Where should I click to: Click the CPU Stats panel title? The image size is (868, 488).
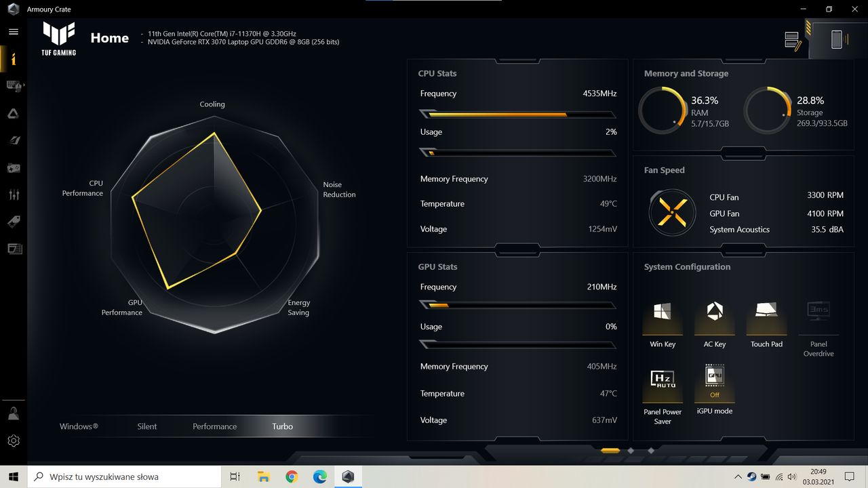pyautogui.click(x=437, y=73)
